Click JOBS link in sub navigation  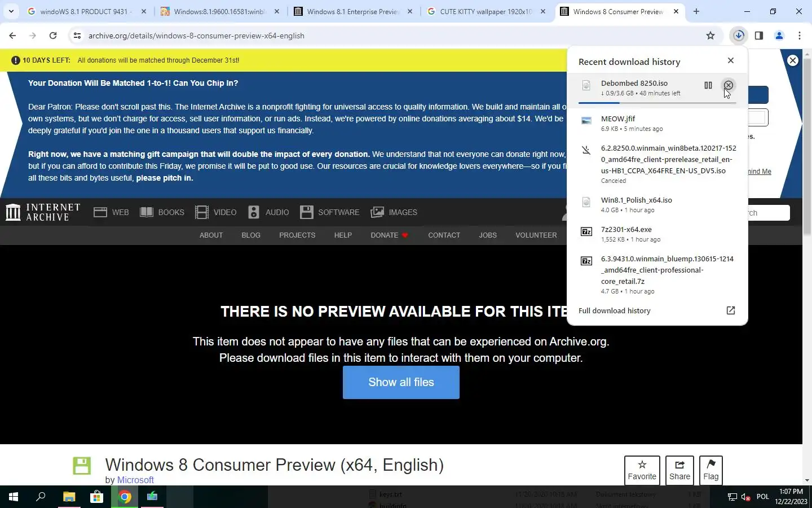488,235
